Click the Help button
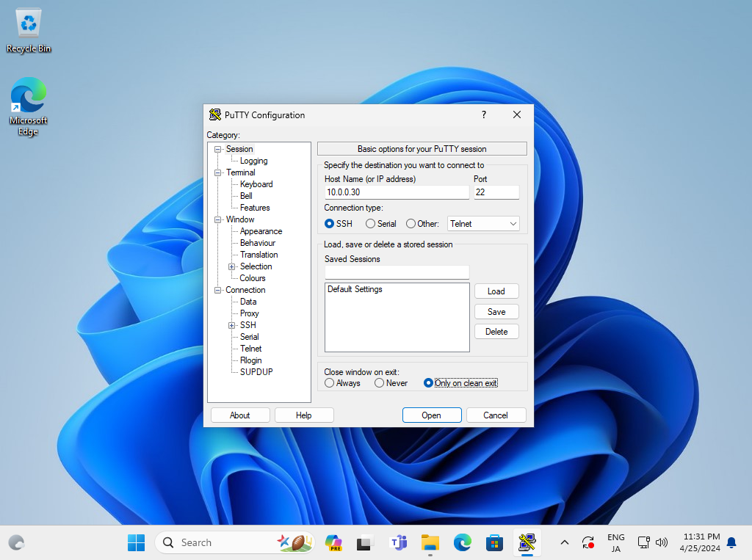The image size is (752, 560). pyautogui.click(x=303, y=415)
